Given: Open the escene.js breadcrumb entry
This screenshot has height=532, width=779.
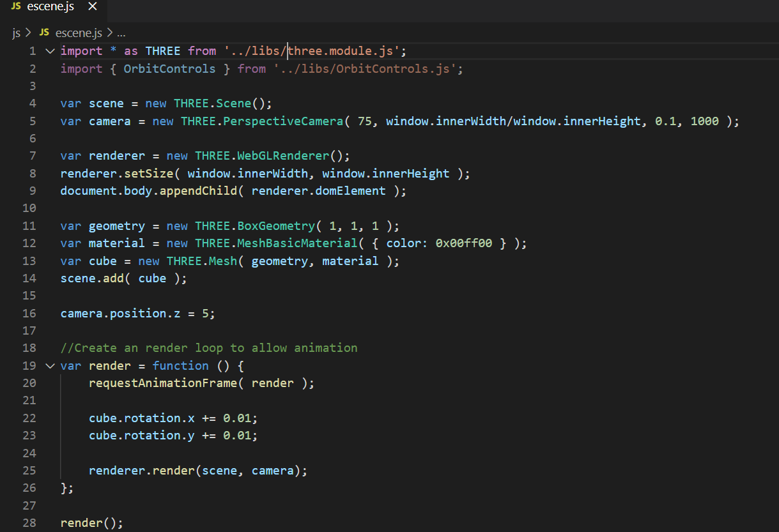Looking at the screenshot, I should (x=78, y=33).
